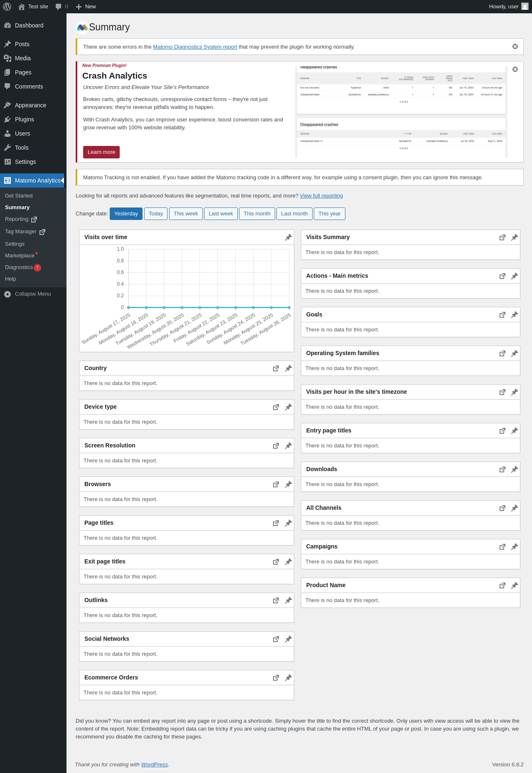Click the August 26 data point on chart

point(289,307)
